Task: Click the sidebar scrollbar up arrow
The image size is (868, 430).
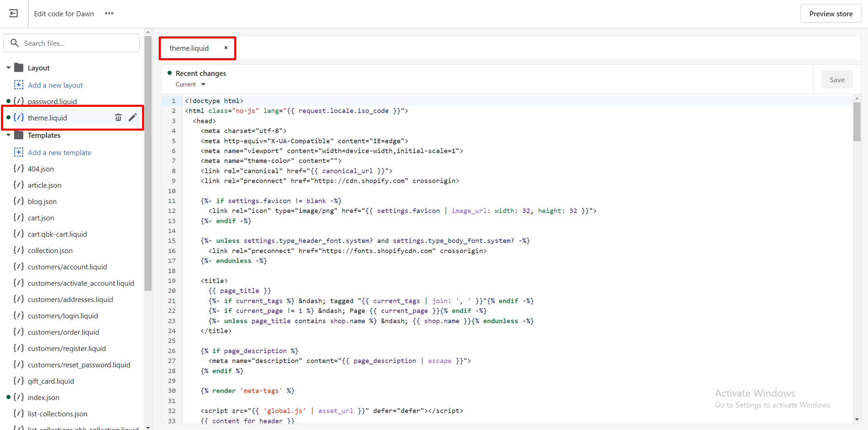Action: pyautogui.click(x=148, y=32)
